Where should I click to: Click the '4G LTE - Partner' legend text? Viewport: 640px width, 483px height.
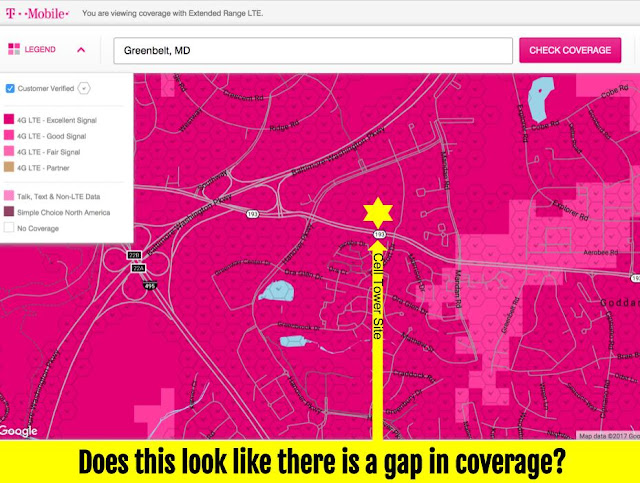point(43,168)
